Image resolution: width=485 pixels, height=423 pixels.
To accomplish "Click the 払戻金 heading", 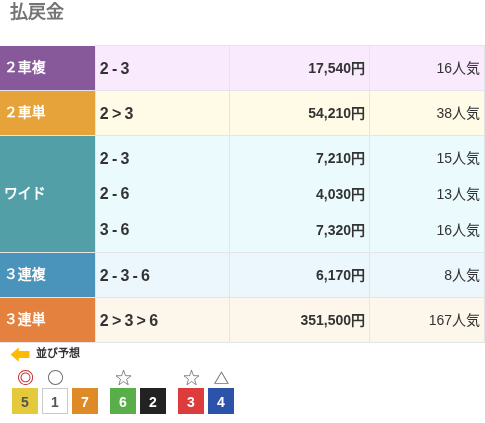I will pos(37,12).
